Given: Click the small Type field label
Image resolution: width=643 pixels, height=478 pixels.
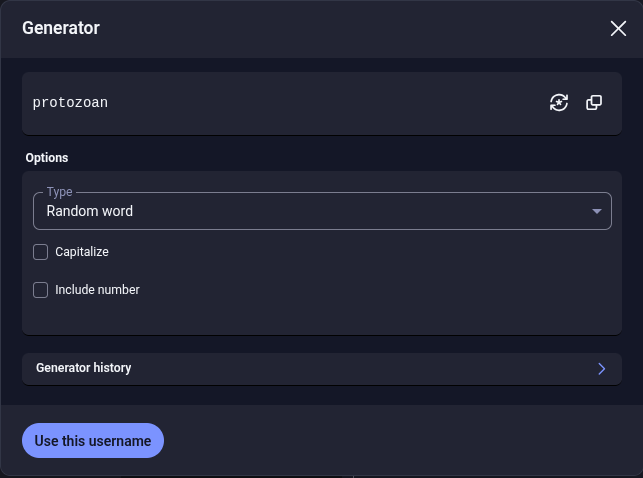Looking at the screenshot, I should pyautogui.click(x=60, y=191).
